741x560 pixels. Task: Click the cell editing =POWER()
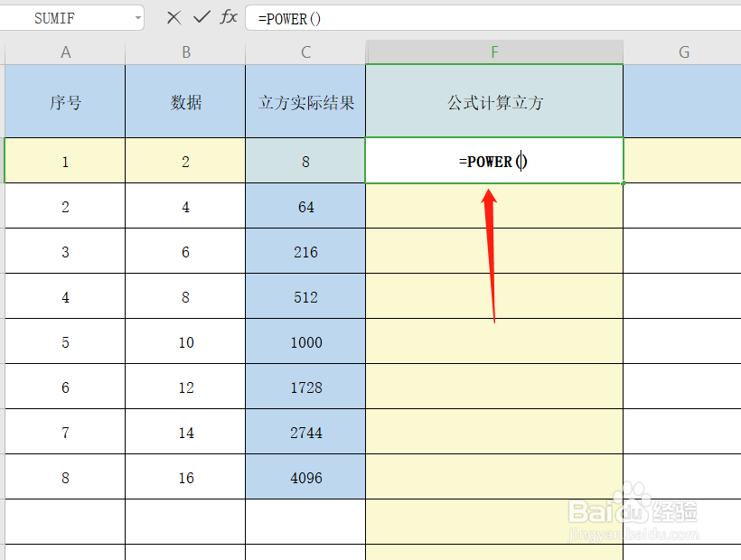click(494, 161)
